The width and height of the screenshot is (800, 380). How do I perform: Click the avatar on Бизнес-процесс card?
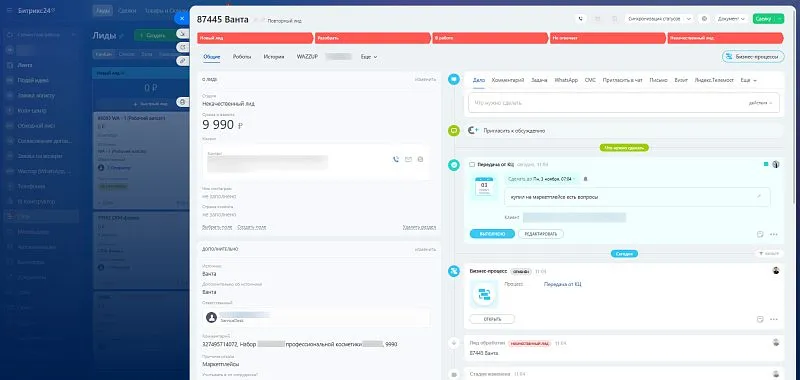click(x=776, y=271)
